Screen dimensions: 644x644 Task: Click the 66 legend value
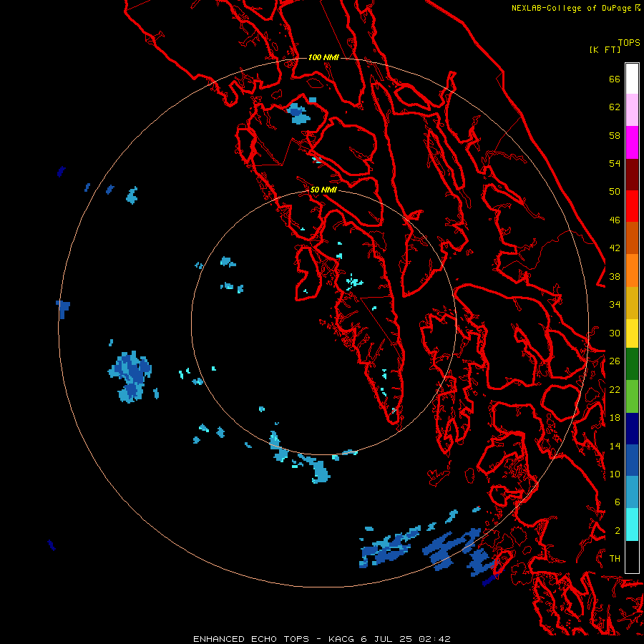coord(615,79)
